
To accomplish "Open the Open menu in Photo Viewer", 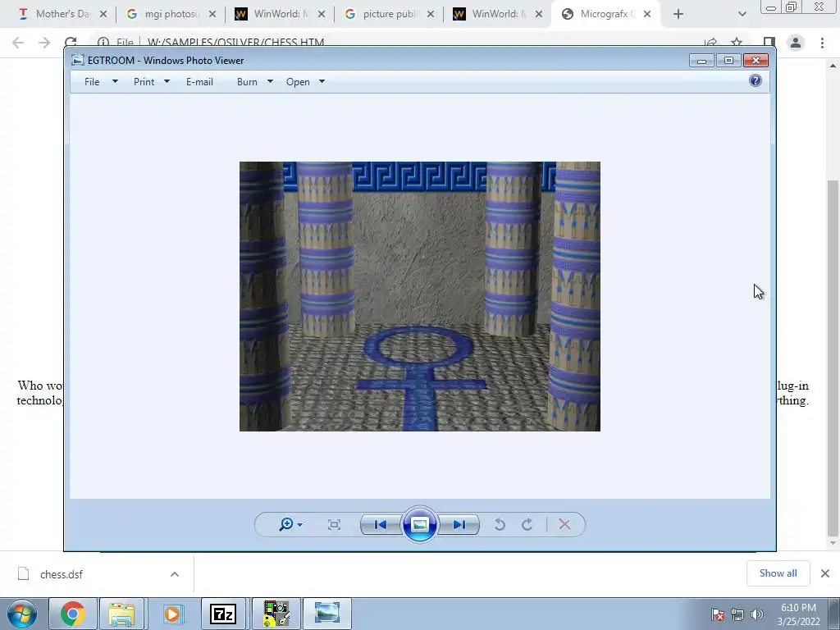I will (x=298, y=82).
